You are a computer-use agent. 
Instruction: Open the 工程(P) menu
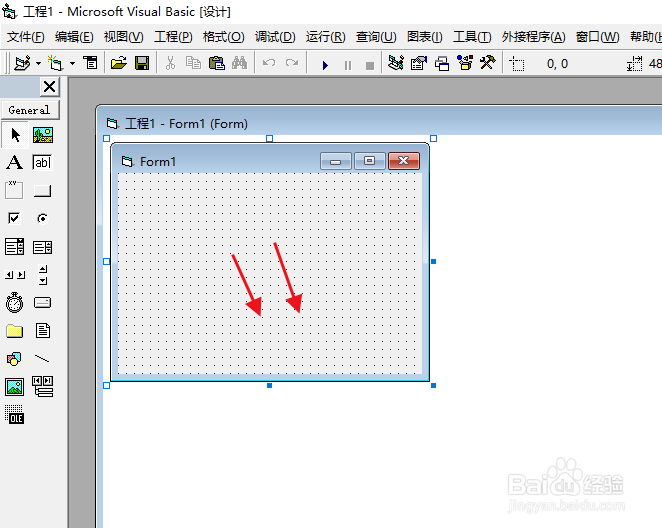pos(173,37)
